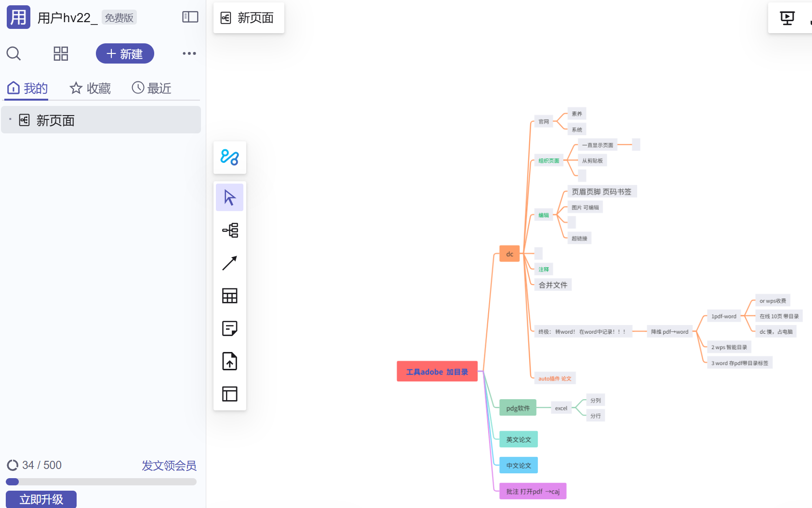Collapse the sidebar panel icon

190,17
